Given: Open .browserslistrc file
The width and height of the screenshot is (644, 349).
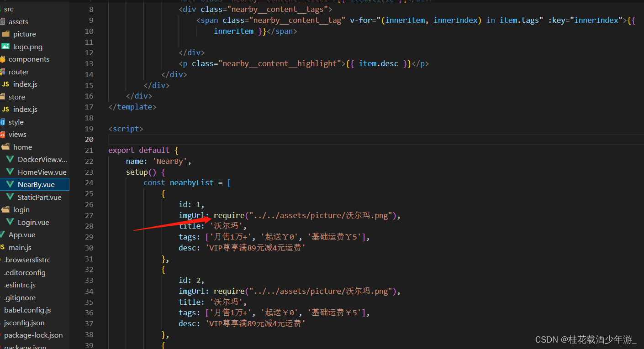Looking at the screenshot, I should point(27,260).
